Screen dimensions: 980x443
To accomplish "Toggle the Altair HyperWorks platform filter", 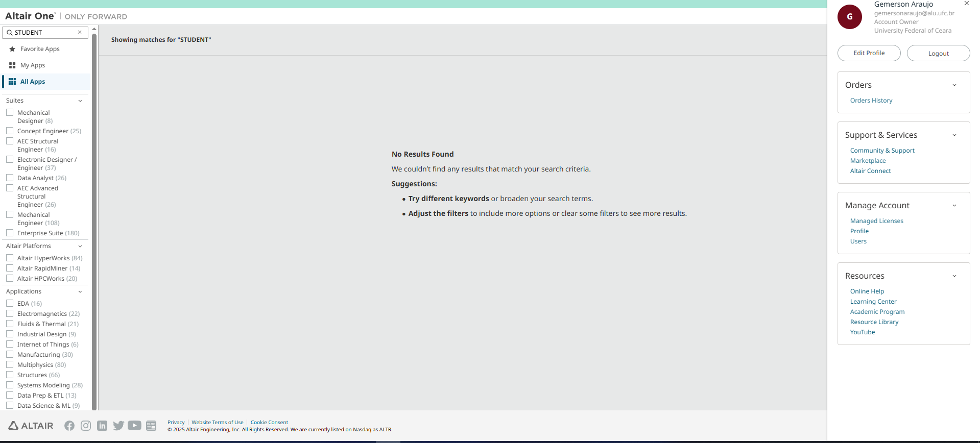I will (x=10, y=258).
